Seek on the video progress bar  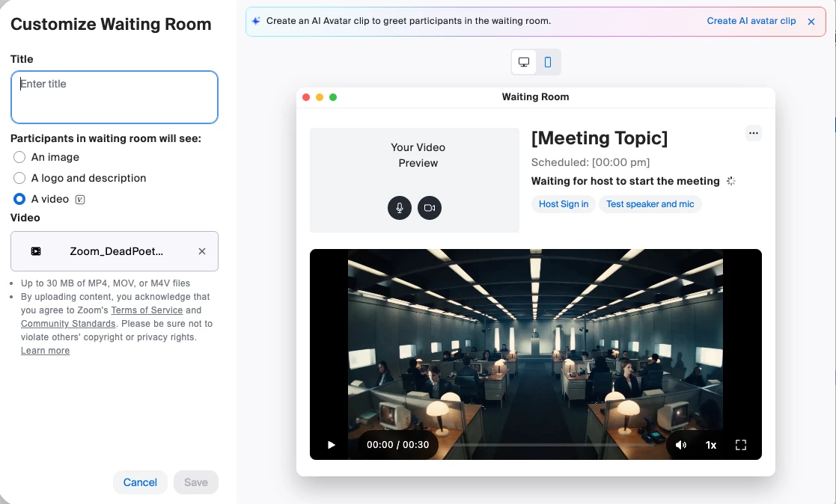pos(553,445)
